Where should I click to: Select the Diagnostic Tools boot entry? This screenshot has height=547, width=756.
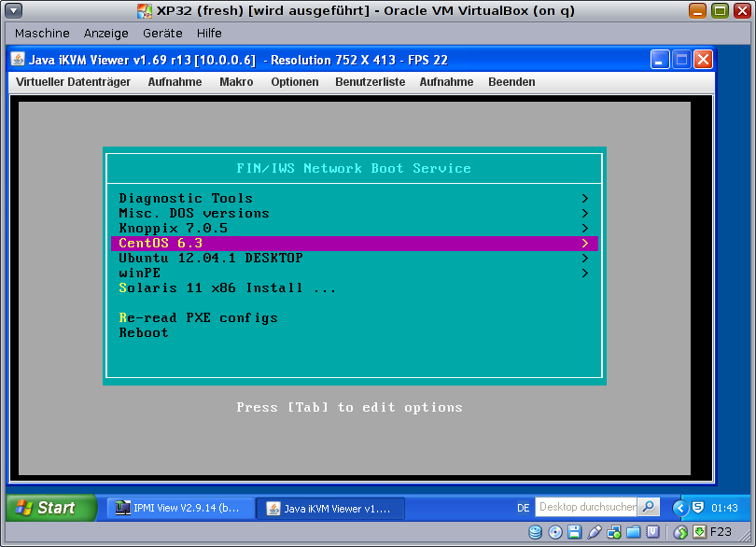pos(355,198)
